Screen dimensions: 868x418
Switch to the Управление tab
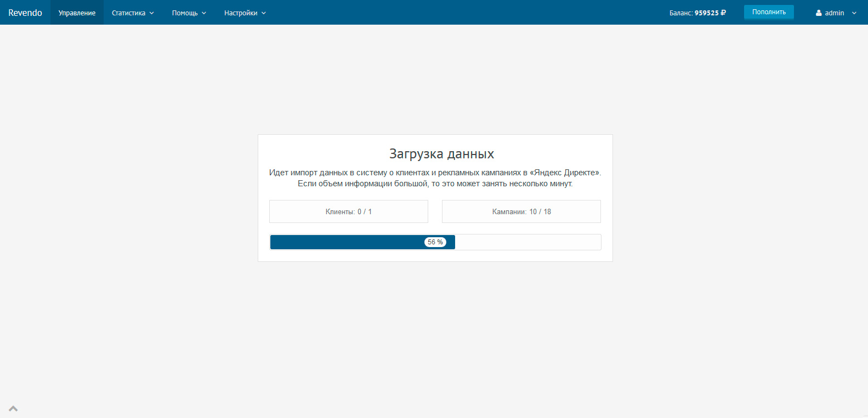pyautogui.click(x=77, y=13)
